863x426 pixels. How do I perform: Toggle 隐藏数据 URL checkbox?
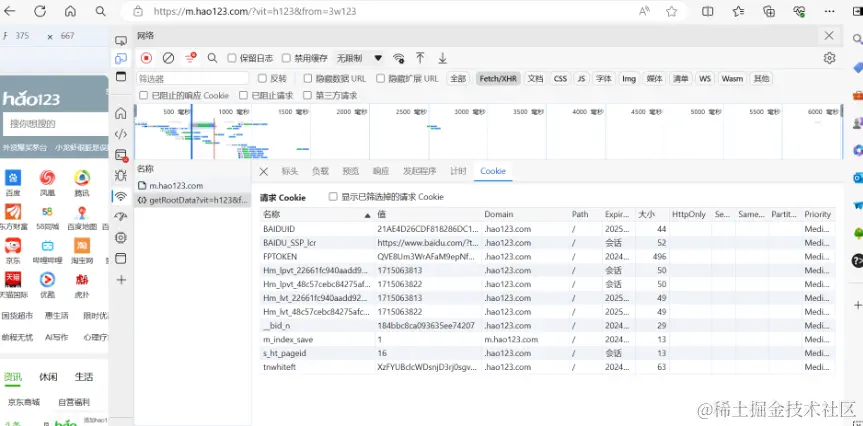pyautogui.click(x=308, y=79)
